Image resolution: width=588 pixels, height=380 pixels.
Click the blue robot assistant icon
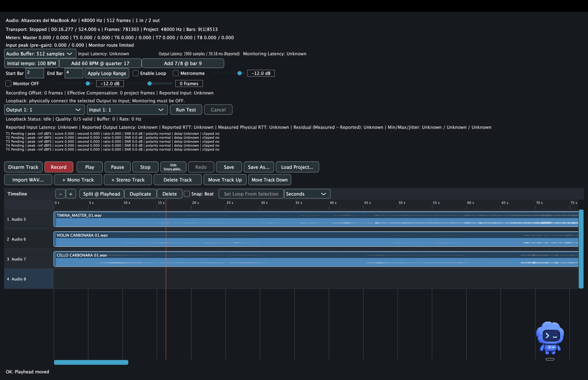point(550,338)
